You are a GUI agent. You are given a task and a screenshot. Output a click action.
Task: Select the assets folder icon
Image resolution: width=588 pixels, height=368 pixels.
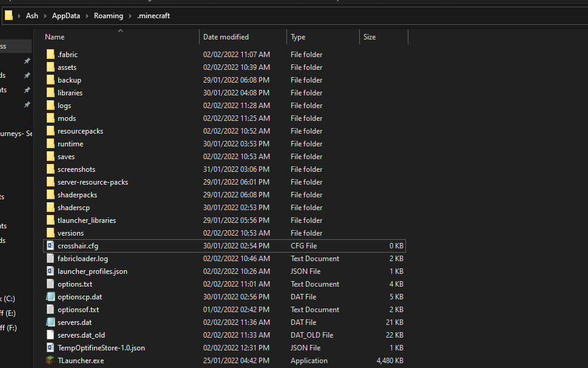click(50, 67)
